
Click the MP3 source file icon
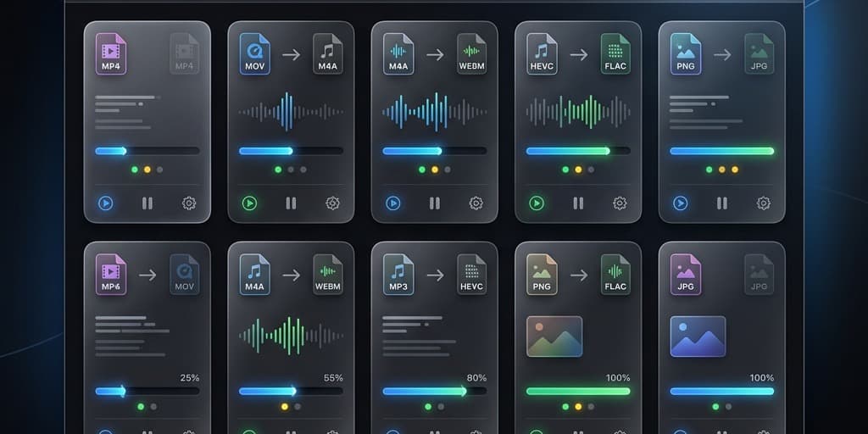pyautogui.click(x=398, y=274)
